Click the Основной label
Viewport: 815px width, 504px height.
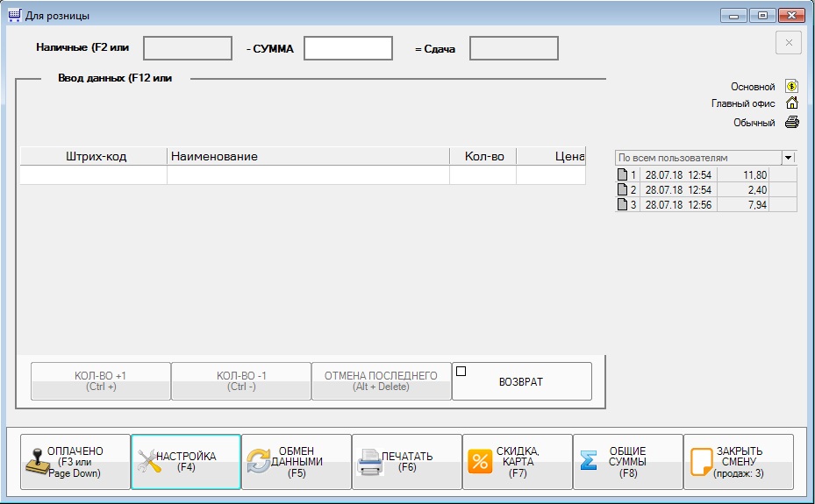(x=753, y=87)
